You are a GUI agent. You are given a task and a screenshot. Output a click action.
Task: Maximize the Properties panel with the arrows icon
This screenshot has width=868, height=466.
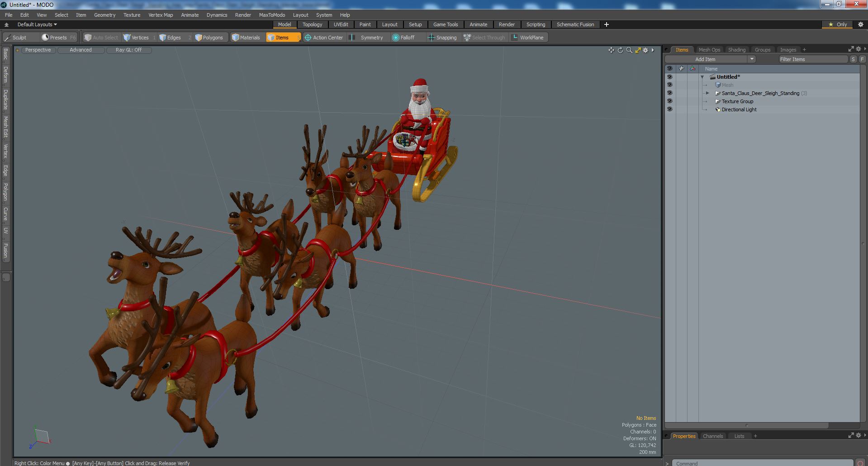pyautogui.click(x=851, y=436)
